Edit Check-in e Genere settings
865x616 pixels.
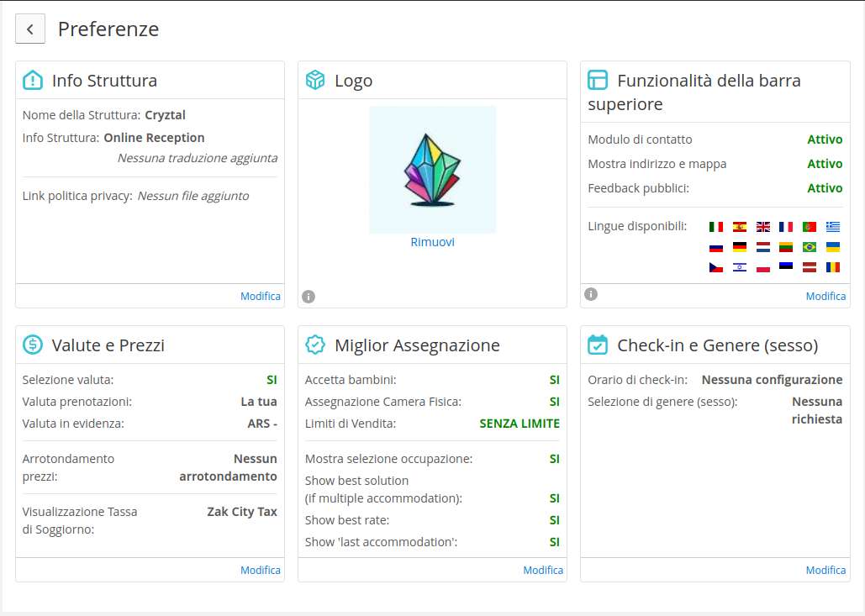(x=825, y=570)
